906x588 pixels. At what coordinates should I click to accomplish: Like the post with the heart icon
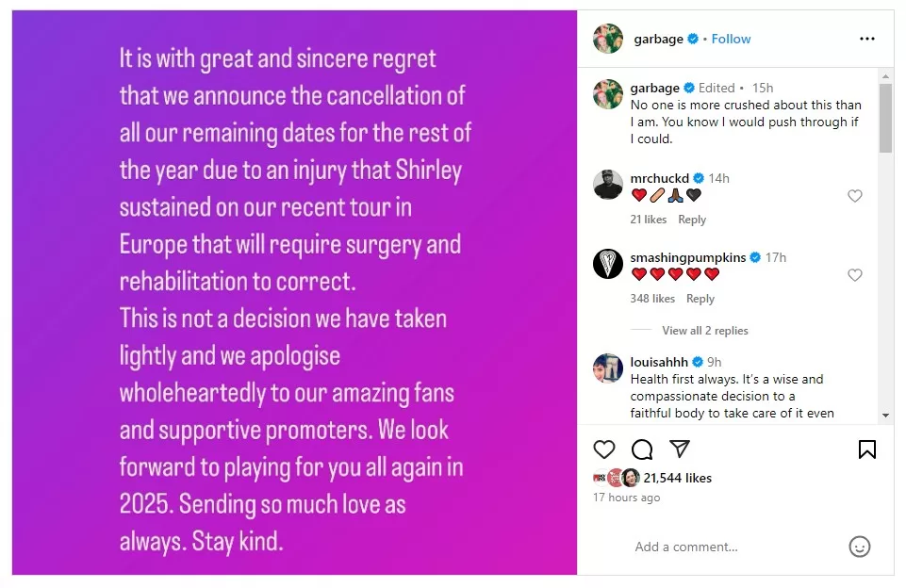tap(604, 449)
